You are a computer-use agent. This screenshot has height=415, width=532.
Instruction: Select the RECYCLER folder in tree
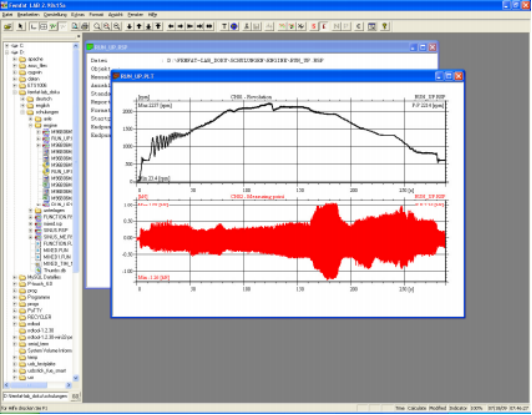click(x=39, y=317)
